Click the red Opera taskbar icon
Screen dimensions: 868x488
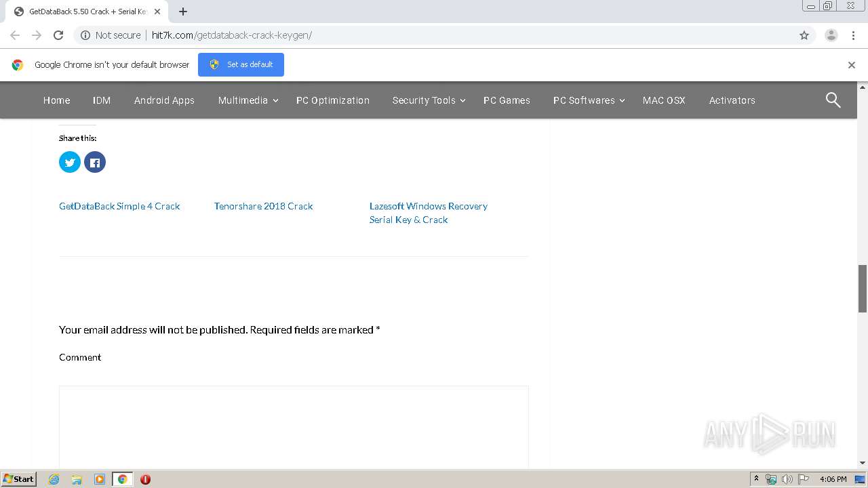pos(145,479)
